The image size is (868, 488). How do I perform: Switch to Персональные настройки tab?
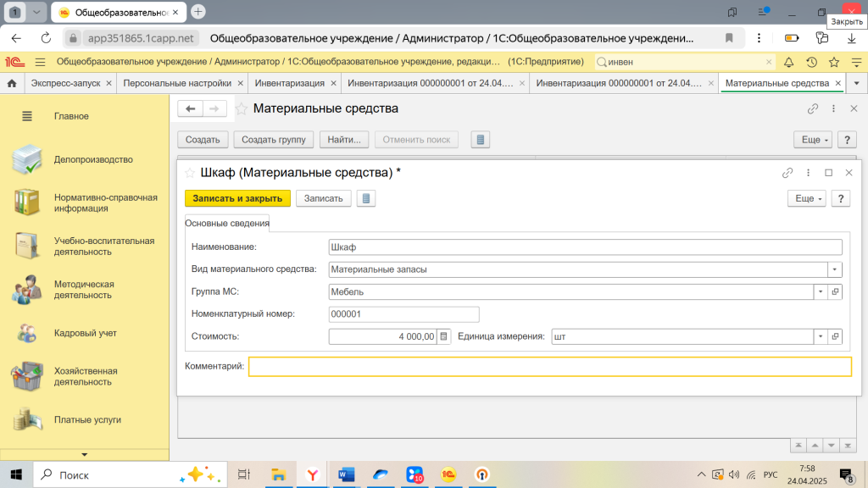pos(177,83)
